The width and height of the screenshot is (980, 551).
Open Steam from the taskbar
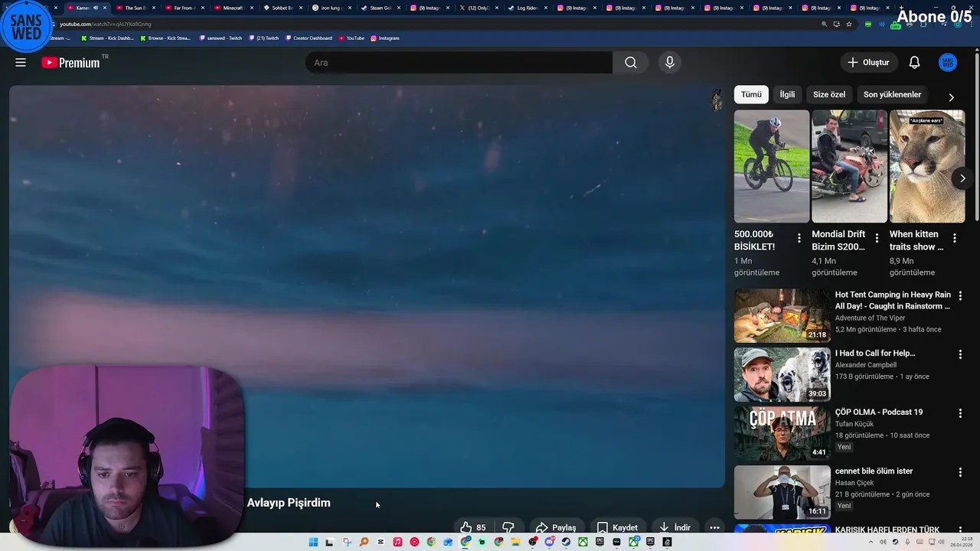566,542
